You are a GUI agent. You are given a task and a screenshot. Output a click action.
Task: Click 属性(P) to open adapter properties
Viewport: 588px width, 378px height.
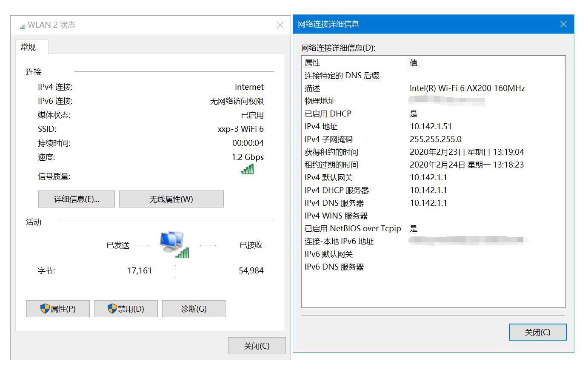[x=58, y=309]
